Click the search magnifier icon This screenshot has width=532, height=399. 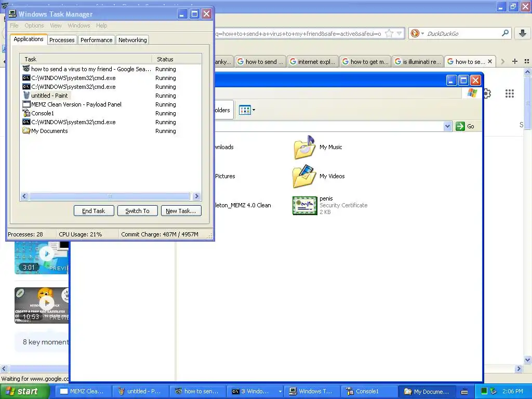pyautogui.click(x=505, y=33)
